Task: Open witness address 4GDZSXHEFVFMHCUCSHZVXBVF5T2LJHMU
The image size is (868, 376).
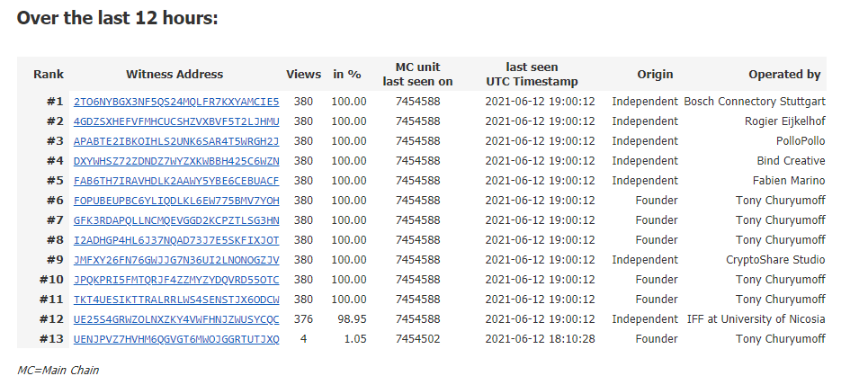Action: 176,121
